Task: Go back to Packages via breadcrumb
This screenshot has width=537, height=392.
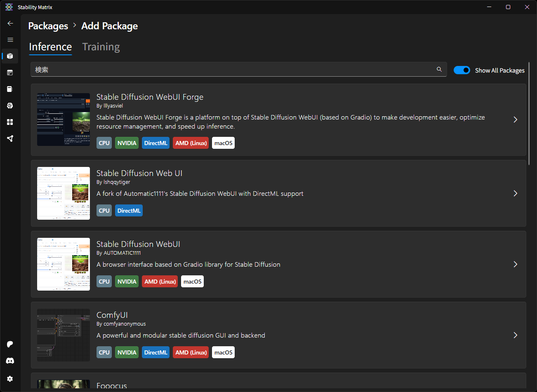Action: point(48,26)
